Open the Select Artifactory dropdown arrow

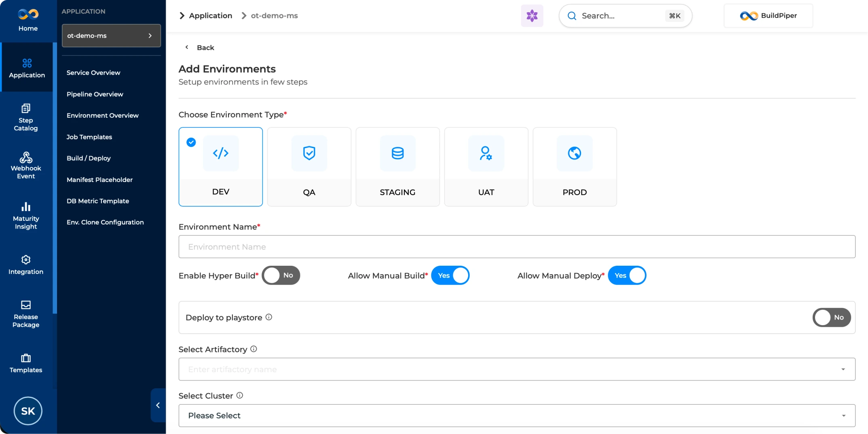[x=843, y=369]
